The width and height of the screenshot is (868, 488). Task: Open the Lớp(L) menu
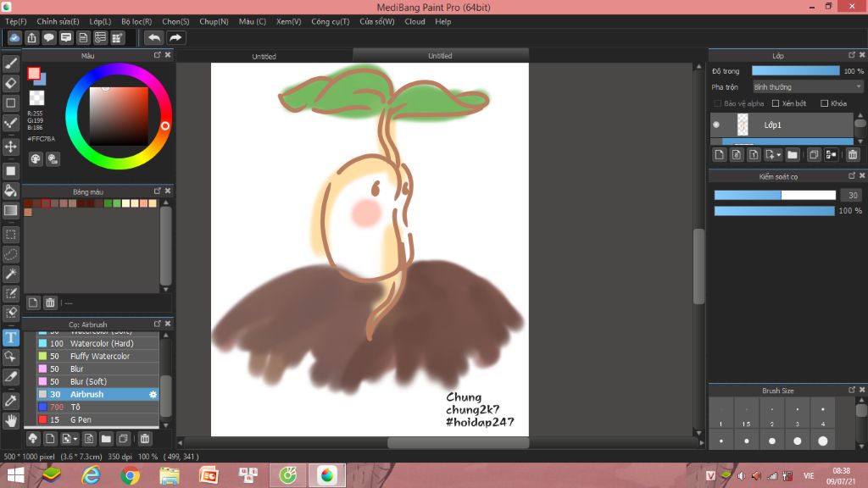click(x=100, y=21)
